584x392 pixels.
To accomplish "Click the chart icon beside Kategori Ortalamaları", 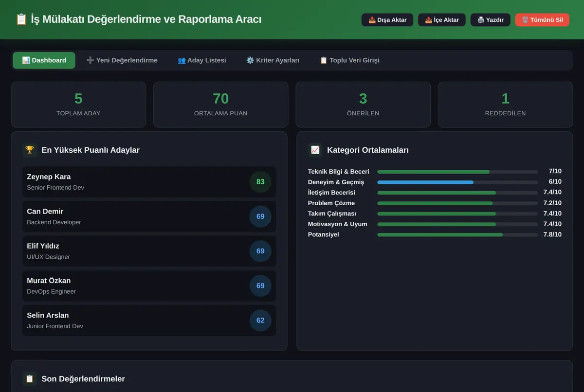I will click(315, 150).
